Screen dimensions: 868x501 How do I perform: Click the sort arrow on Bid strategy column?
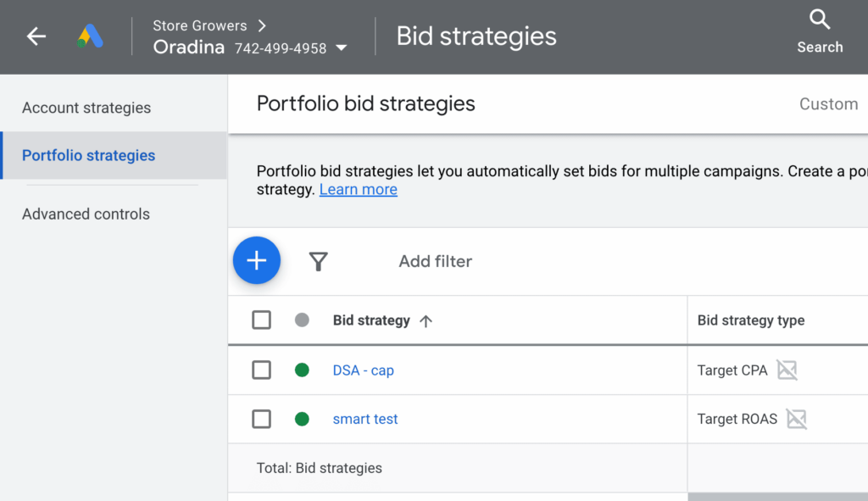coord(425,320)
